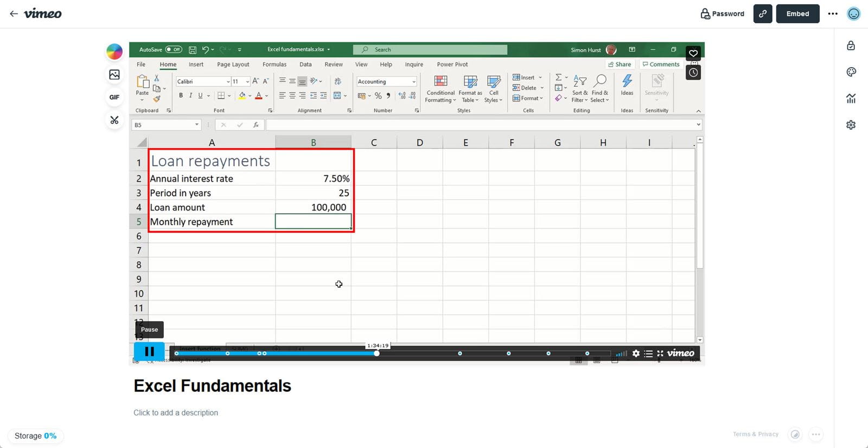Switch to the Page Layout ribbon tab
This screenshot has height=448, width=868.
233,65
